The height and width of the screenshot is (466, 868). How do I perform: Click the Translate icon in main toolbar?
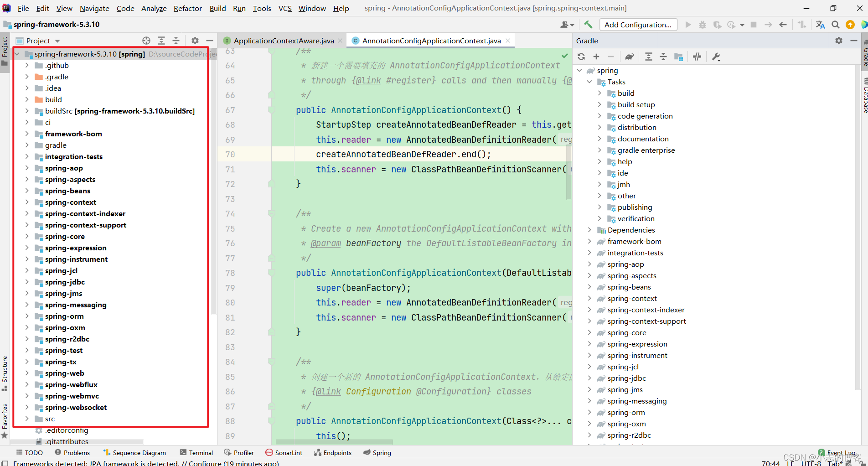click(x=821, y=25)
